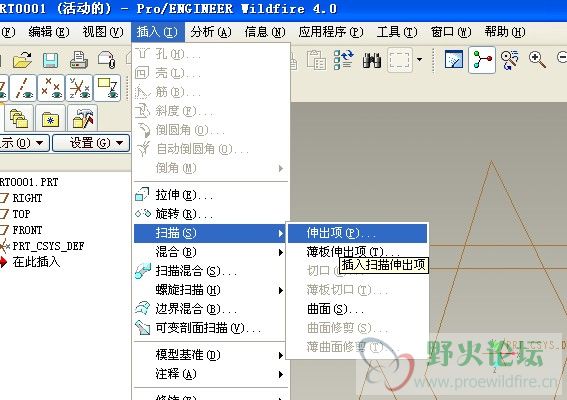This screenshot has width=567, height=400.
Task: Click the Open file folder icon
Action: 22,60
